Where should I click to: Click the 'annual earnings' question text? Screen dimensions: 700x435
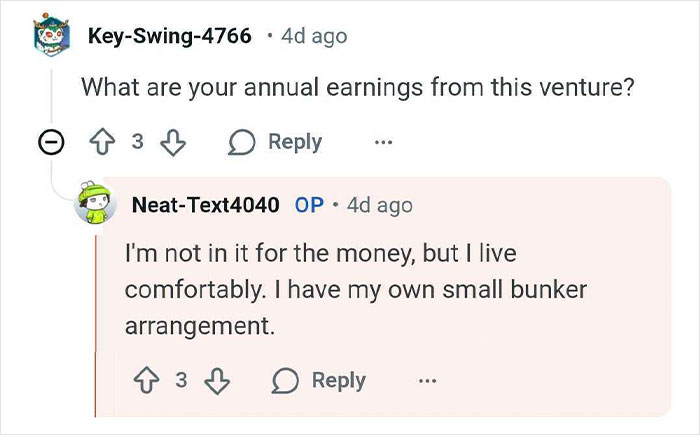[x=358, y=87]
